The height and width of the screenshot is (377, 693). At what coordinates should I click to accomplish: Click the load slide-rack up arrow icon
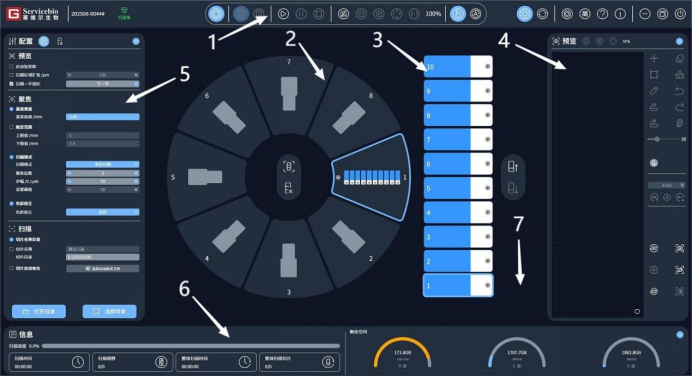tap(513, 167)
